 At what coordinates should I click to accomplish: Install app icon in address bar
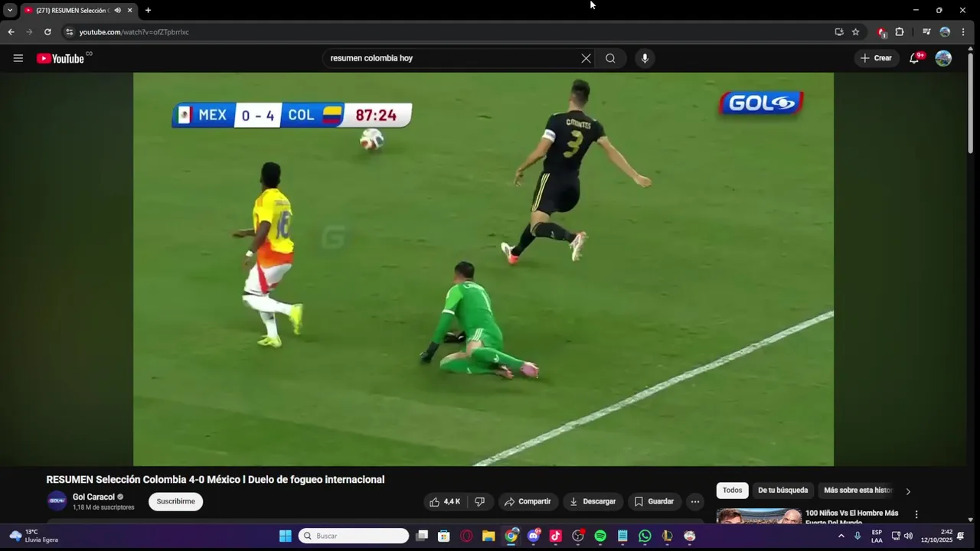click(839, 32)
